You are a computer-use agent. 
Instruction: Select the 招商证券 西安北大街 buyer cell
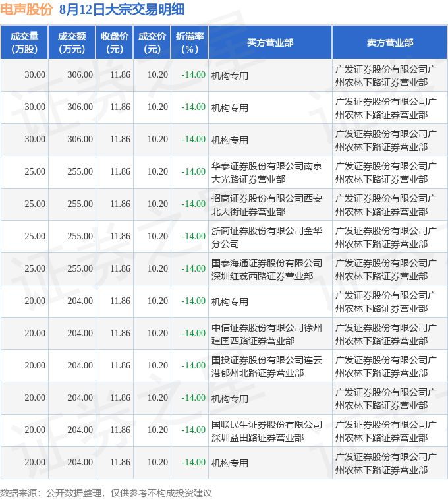(266, 204)
